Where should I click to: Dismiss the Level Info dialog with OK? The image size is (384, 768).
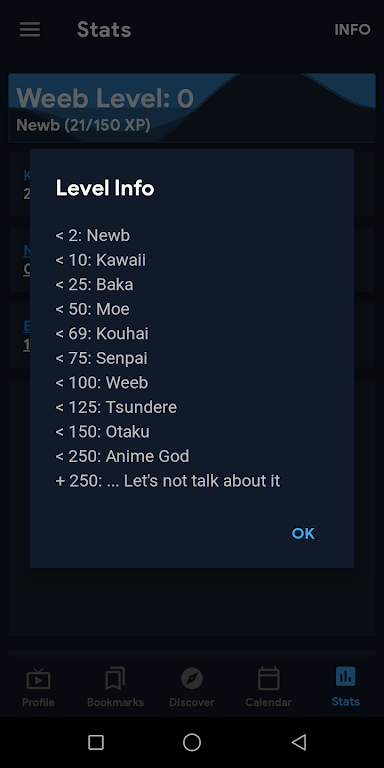click(303, 533)
